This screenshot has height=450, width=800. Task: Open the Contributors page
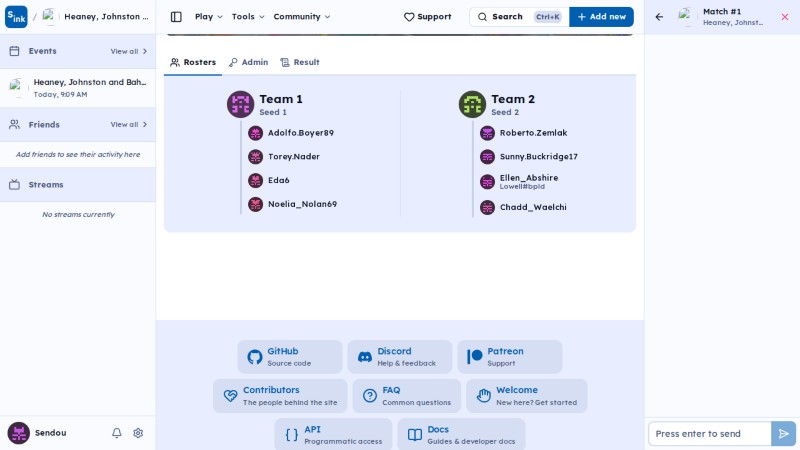click(x=280, y=396)
